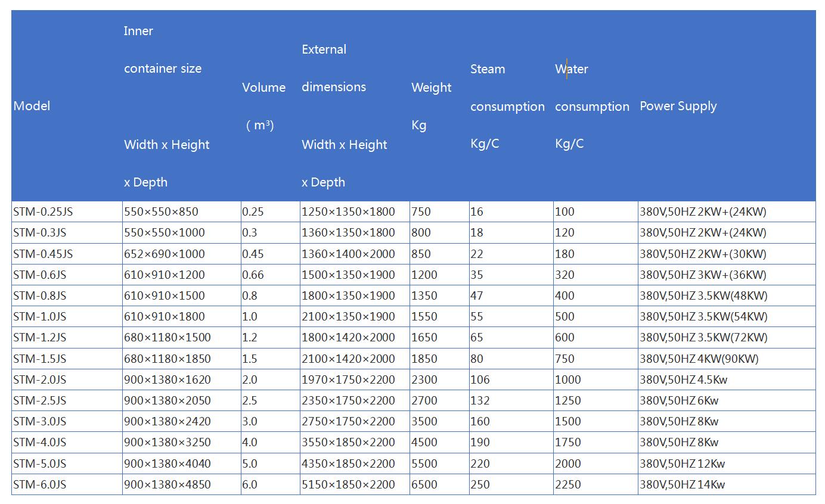Select the 380V,50HZ 14Kw power cell
Image resolution: width=825 pixels, height=504 pixels.
[682, 484]
